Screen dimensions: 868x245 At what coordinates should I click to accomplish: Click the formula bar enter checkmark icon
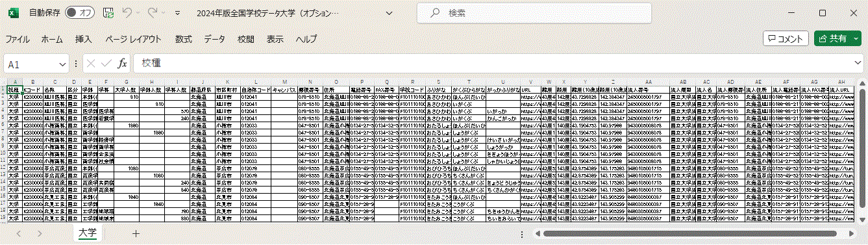pos(106,64)
